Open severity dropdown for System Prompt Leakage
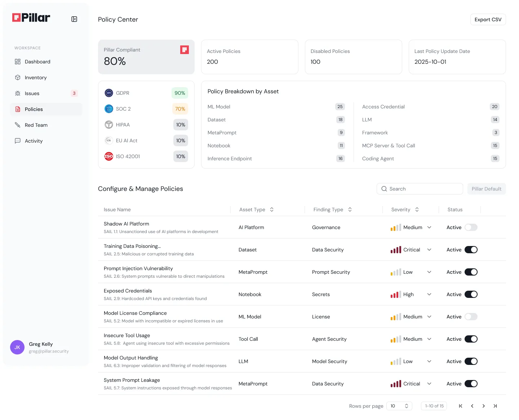The height and width of the screenshot is (420, 519). pyautogui.click(x=429, y=384)
